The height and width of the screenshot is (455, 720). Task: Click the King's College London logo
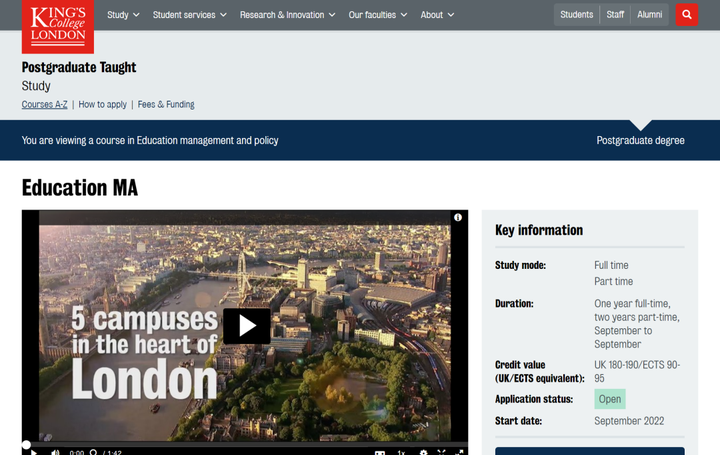pyautogui.click(x=58, y=26)
